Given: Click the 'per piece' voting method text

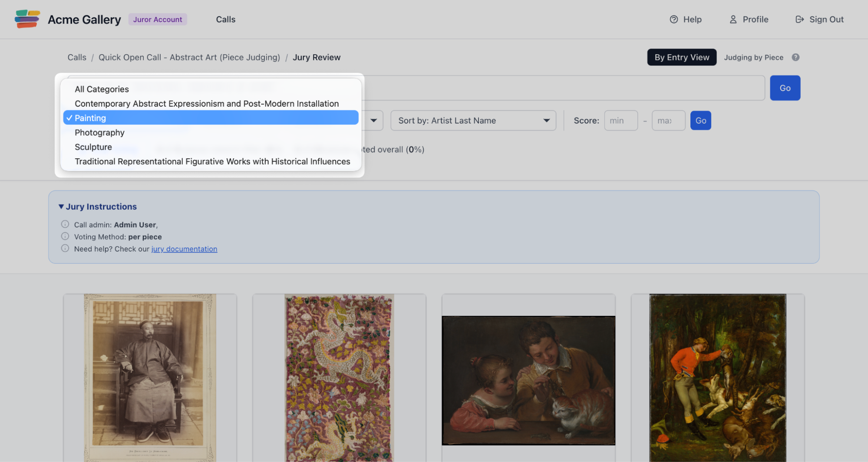Looking at the screenshot, I should click(145, 237).
